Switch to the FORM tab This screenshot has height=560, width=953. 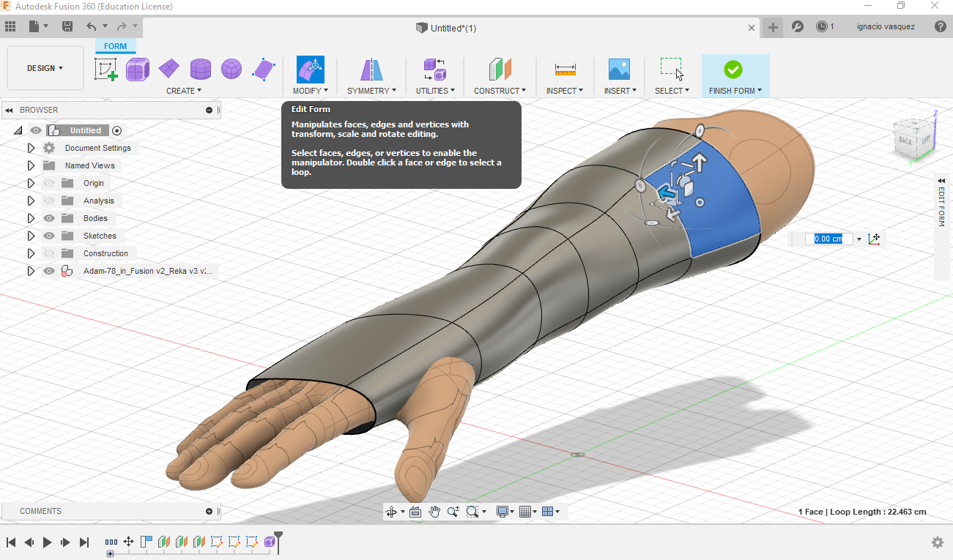click(x=115, y=46)
